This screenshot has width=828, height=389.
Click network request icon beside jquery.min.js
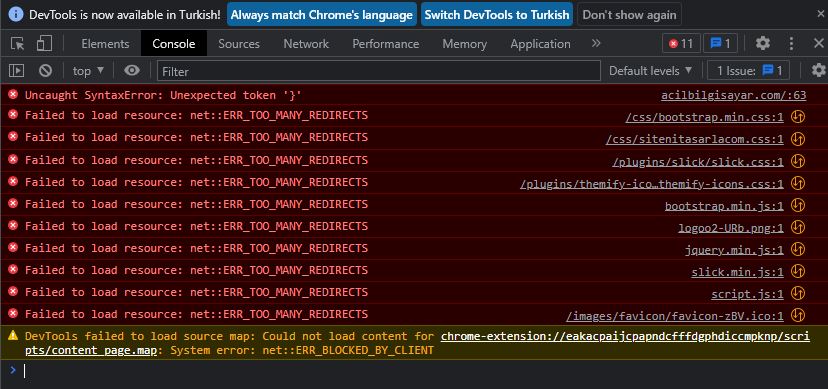[798, 250]
